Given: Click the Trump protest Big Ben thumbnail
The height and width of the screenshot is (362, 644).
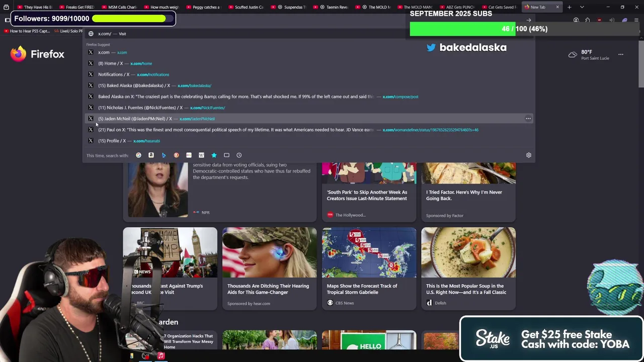Looking at the screenshot, I should pos(170,252).
